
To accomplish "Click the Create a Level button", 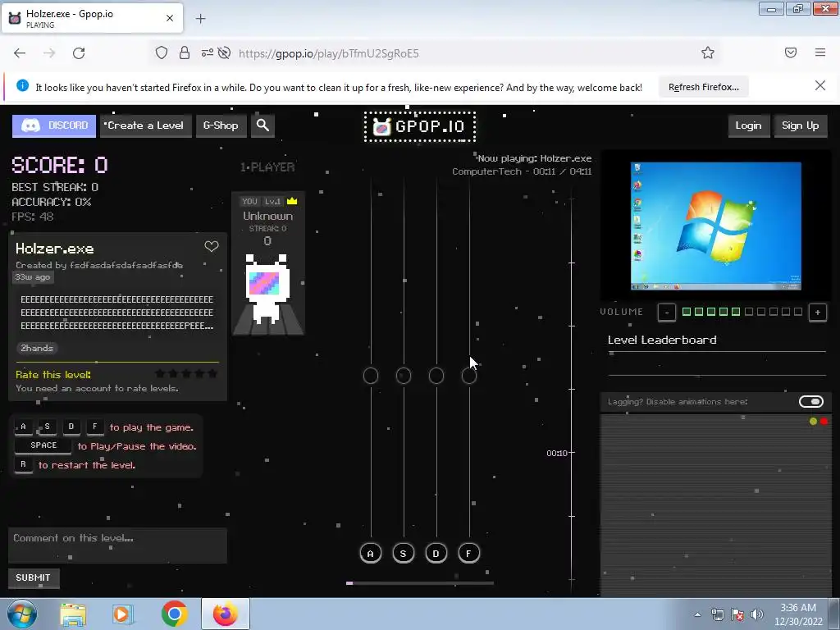I will point(145,126).
